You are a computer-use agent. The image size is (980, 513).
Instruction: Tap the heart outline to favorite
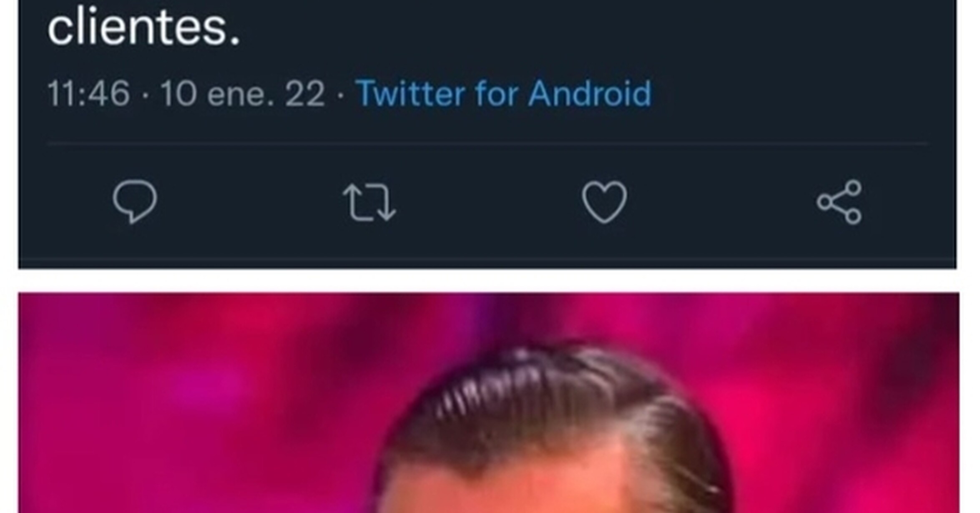click(604, 201)
